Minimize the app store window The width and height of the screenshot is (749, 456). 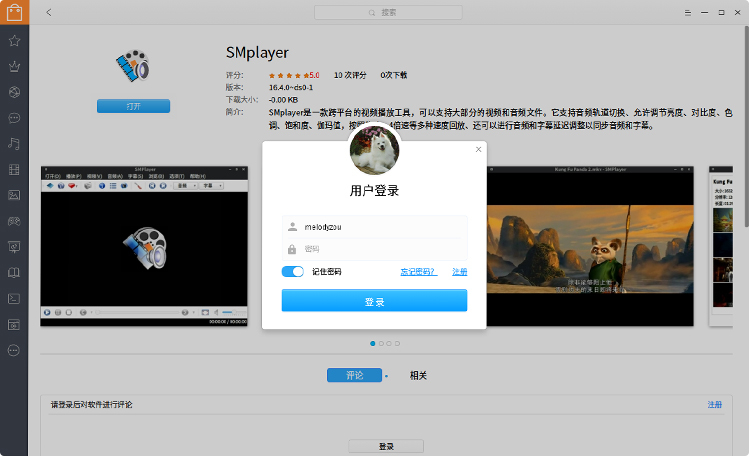pos(704,13)
